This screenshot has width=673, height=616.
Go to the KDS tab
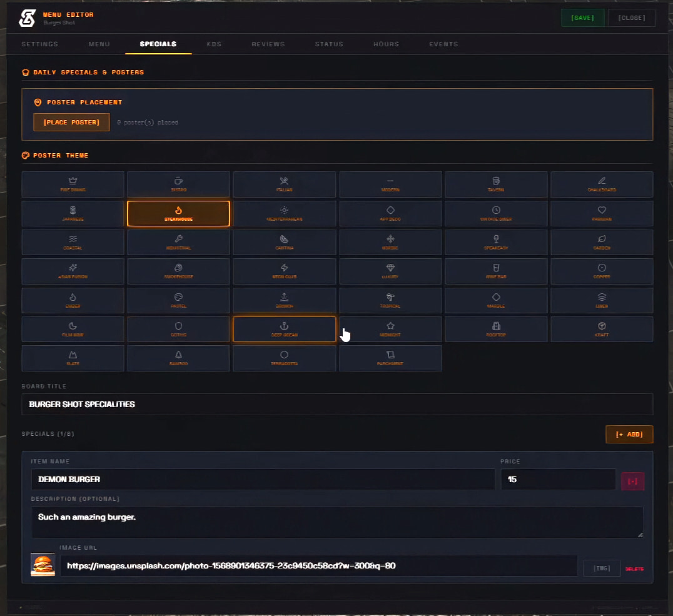click(x=214, y=44)
